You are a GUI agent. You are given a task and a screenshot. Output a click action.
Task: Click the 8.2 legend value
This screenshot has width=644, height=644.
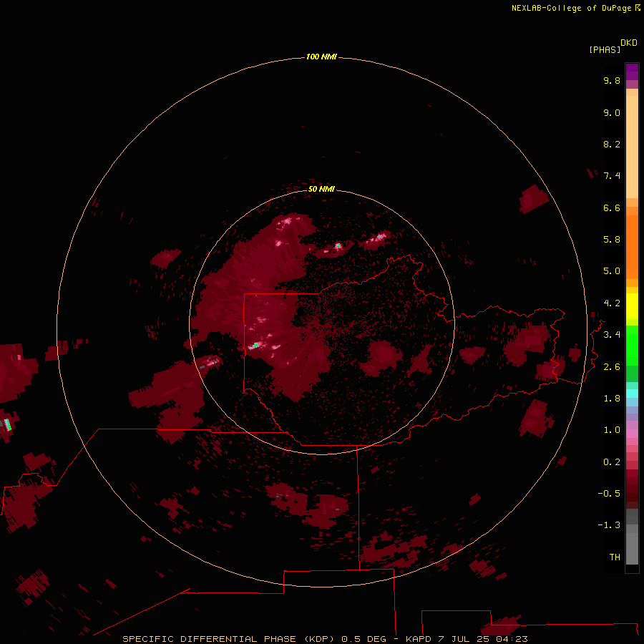tap(612, 144)
